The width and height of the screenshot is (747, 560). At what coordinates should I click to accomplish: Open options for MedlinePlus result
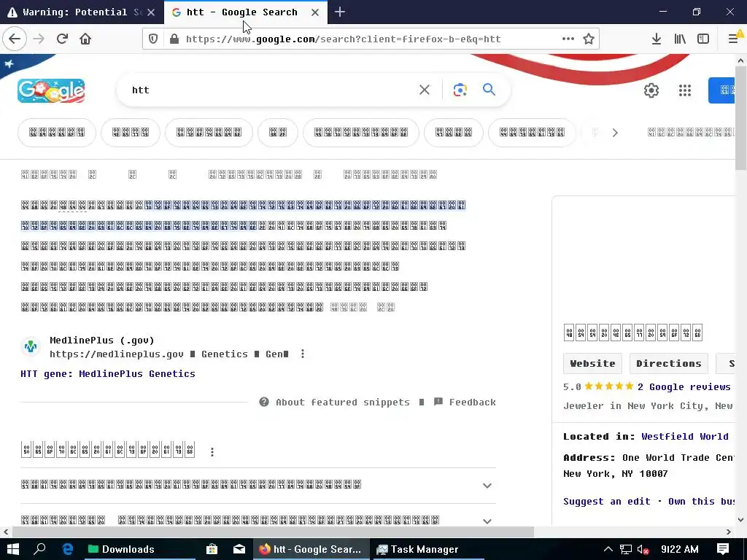303,354
